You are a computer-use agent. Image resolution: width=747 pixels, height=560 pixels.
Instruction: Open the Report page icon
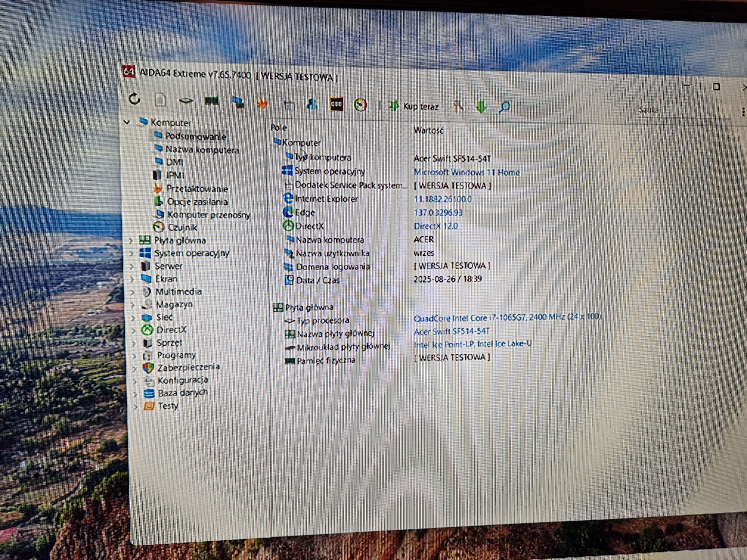pos(160,100)
